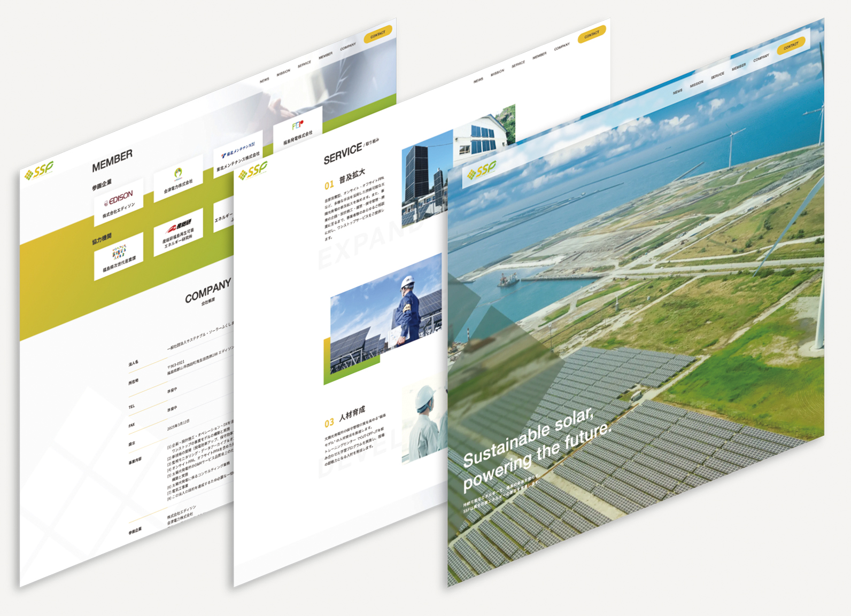Click the COMPANY section heading
Viewport: 851px width, 616px height.
[208, 290]
